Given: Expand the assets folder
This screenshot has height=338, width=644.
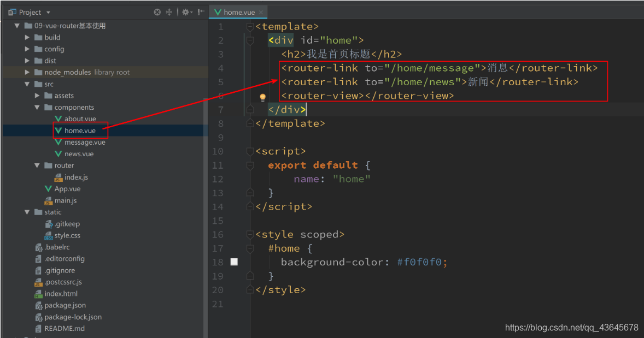Looking at the screenshot, I should (x=37, y=96).
